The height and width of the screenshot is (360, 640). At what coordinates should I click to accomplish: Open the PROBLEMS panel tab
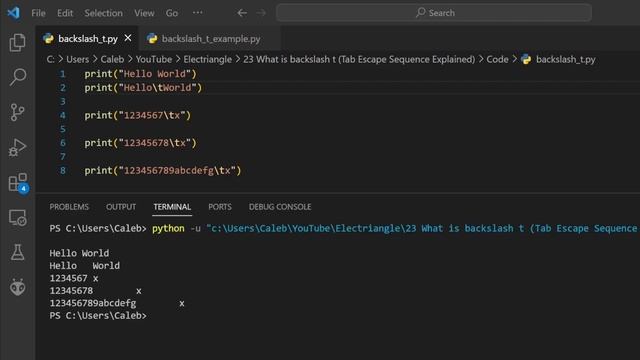click(69, 207)
